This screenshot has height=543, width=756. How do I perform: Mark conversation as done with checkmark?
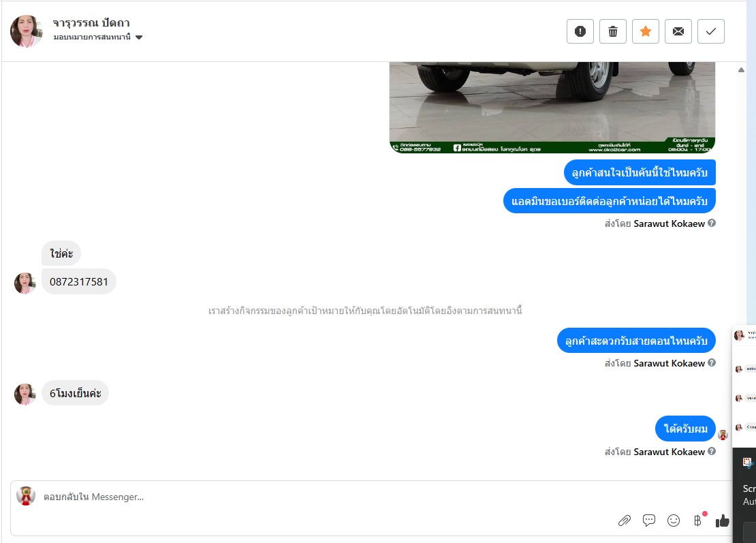(x=711, y=31)
